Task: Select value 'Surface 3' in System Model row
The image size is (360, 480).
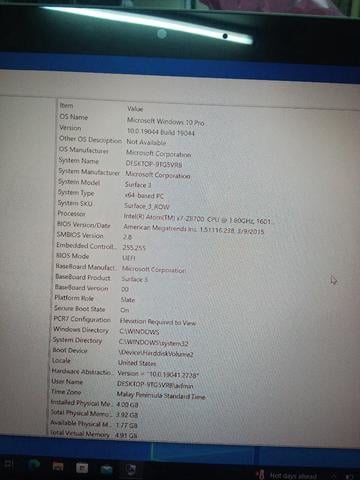Action: point(138,185)
